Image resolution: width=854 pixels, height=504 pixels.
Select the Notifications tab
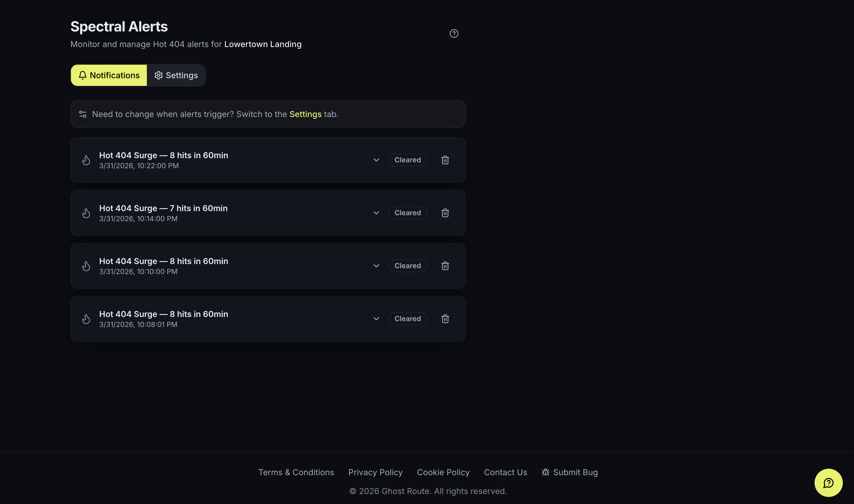tap(109, 75)
